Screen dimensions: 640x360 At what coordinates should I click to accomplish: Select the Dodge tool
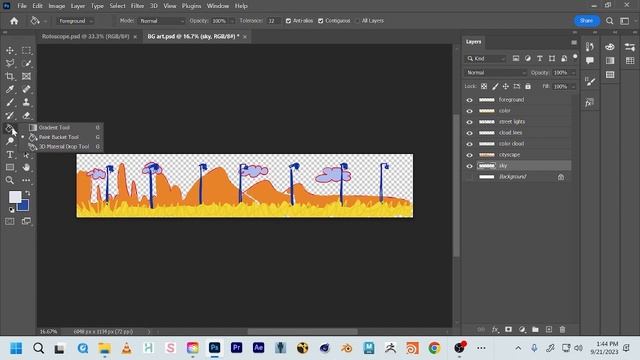click(10, 141)
